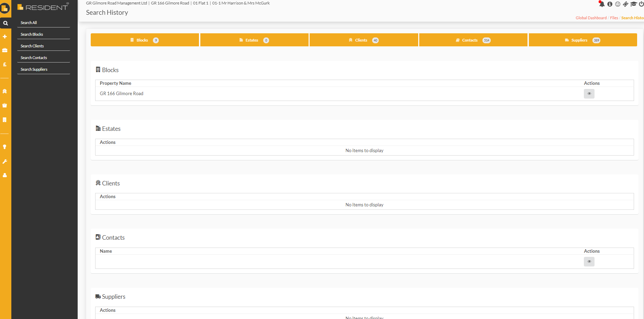This screenshot has width=644, height=319.
Task: Switch to the Blocks tab
Action: 145,40
